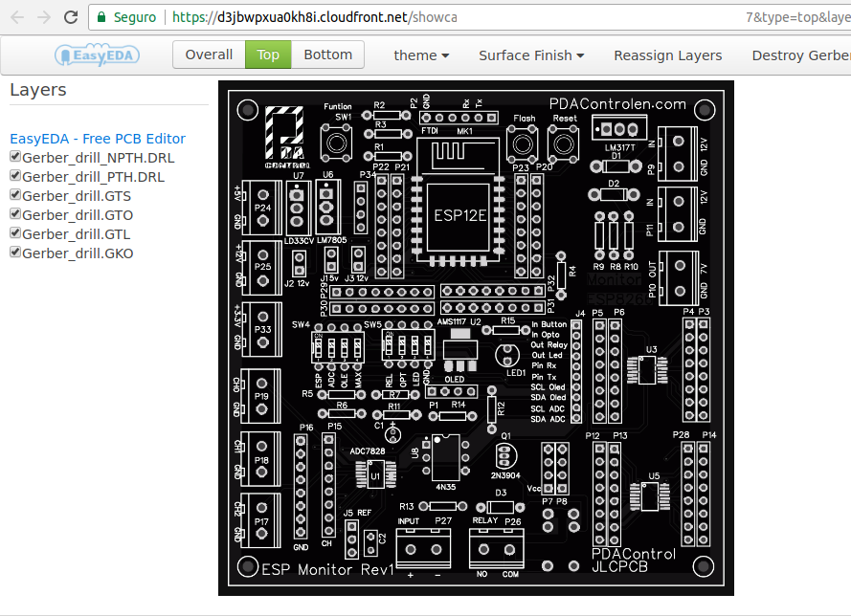The height and width of the screenshot is (616, 851).
Task: Toggle the Gerber_drill.GKO outline checkbox
Action: pos(15,252)
